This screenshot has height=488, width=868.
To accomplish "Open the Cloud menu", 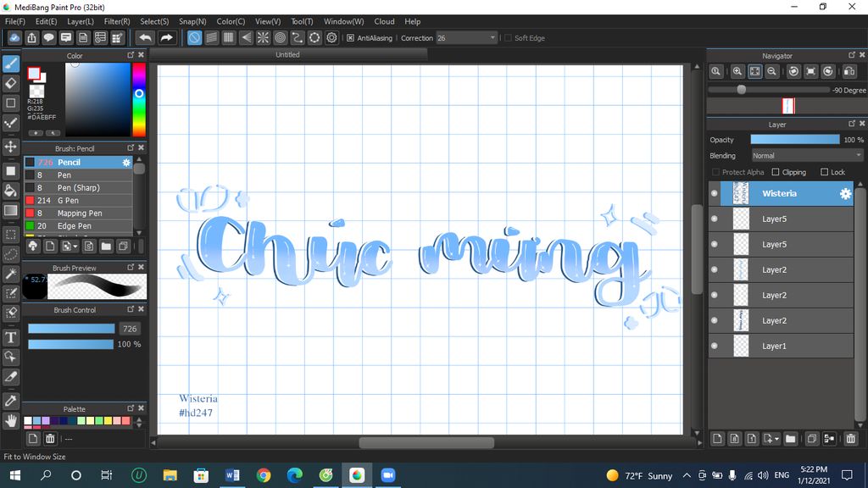I will (x=384, y=21).
